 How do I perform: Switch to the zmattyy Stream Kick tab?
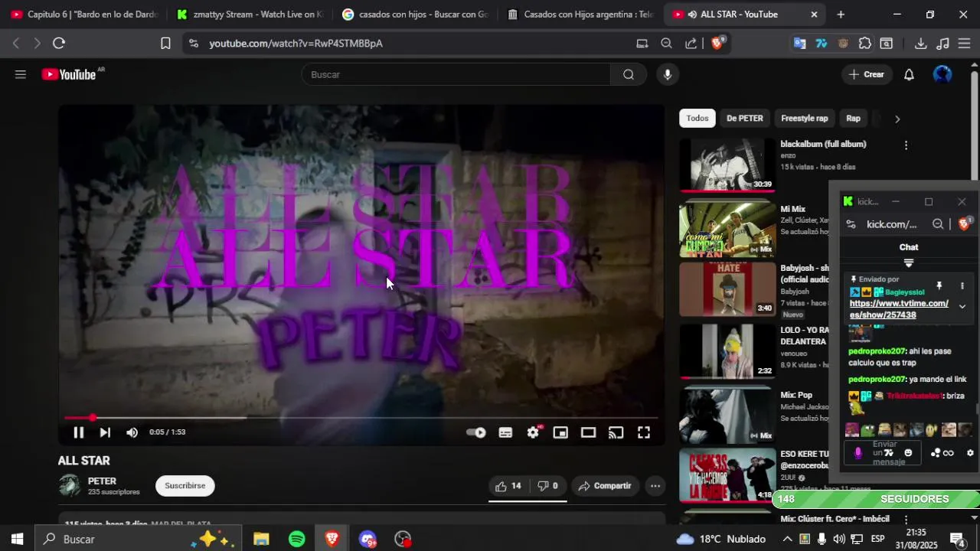click(249, 15)
